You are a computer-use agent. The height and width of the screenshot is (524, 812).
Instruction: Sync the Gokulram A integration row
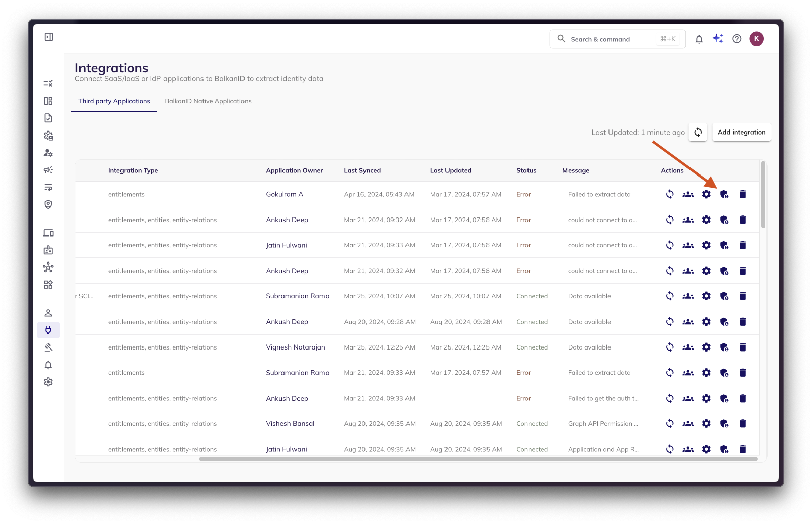(x=670, y=194)
